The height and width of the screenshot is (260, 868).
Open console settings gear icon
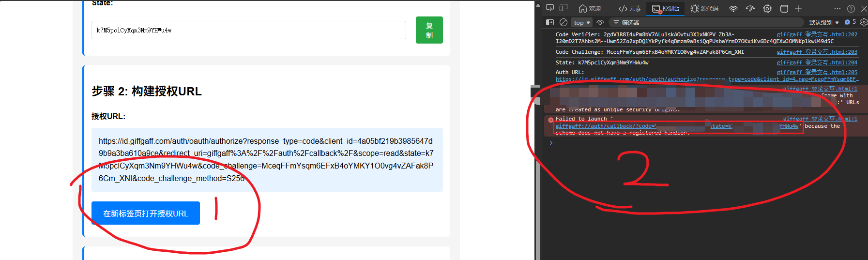point(864,22)
